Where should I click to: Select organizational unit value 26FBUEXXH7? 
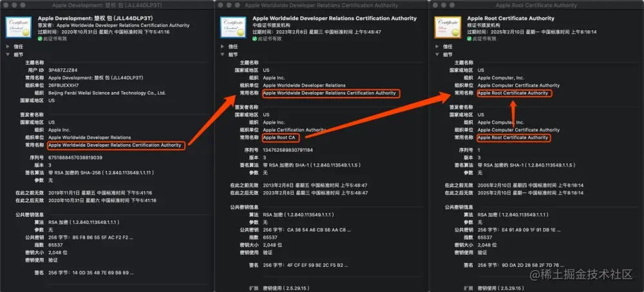tap(63, 86)
